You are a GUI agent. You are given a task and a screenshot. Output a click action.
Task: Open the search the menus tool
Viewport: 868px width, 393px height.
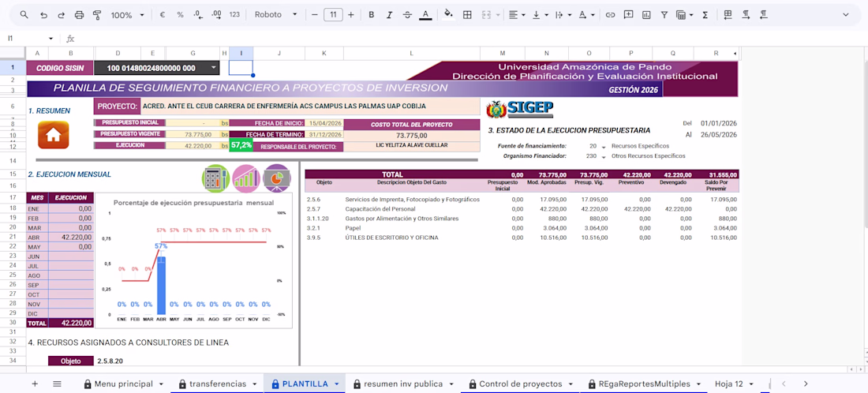[24, 15]
